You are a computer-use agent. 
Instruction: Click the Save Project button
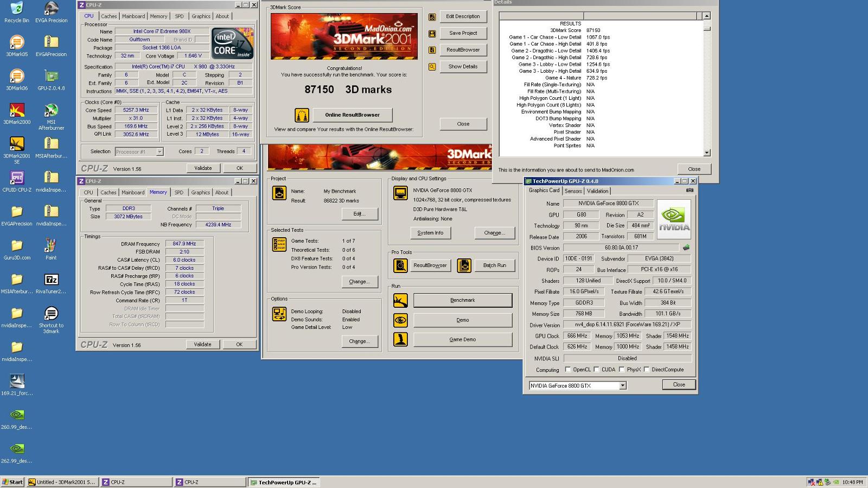click(x=463, y=33)
